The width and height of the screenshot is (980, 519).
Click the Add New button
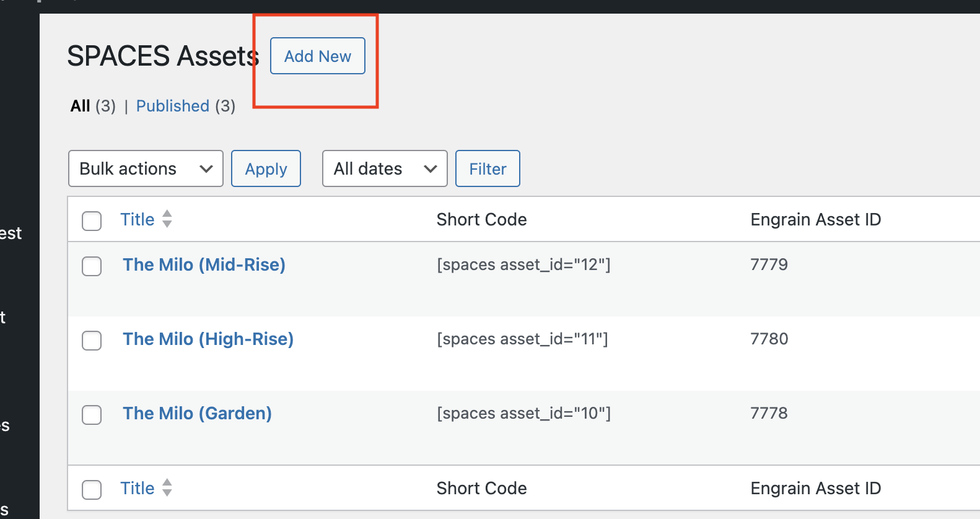click(x=318, y=56)
